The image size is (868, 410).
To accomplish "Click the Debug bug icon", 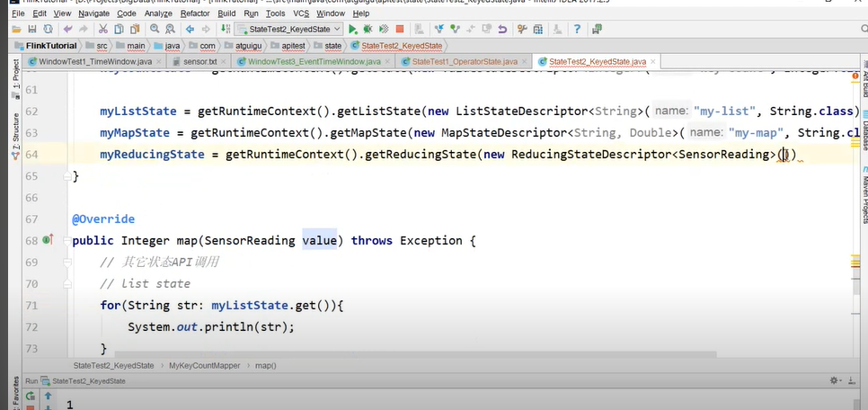I will pyautogui.click(x=368, y=30).
